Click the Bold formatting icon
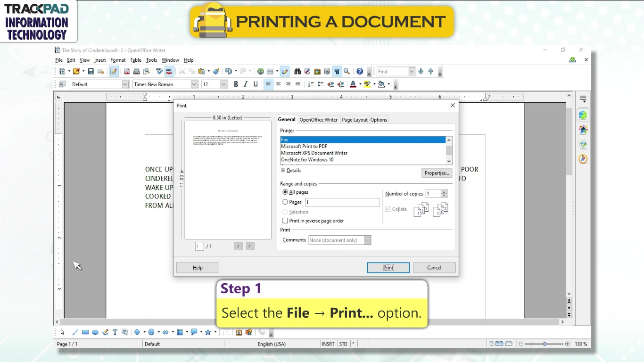This screenshot has height=362, width=644. click(x=236, y=84)
